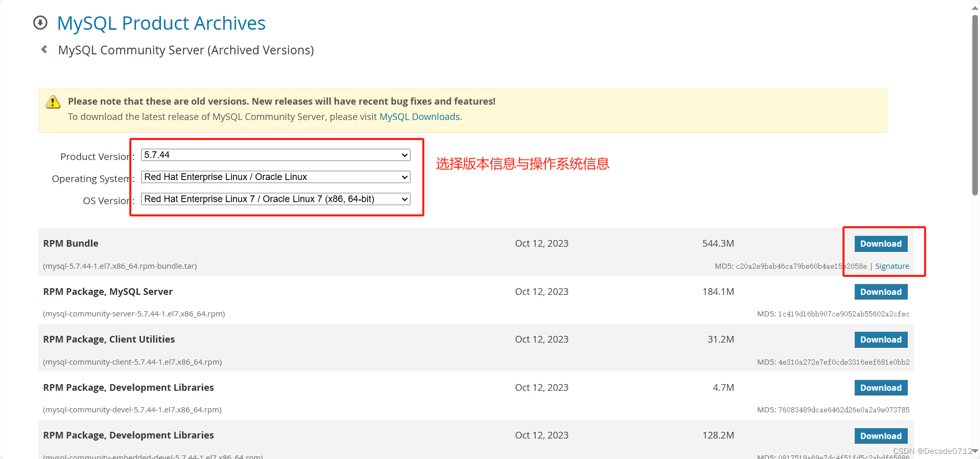
Task: Click MySQL Community Server (Archived Versions) title
Action: point(186,50)
